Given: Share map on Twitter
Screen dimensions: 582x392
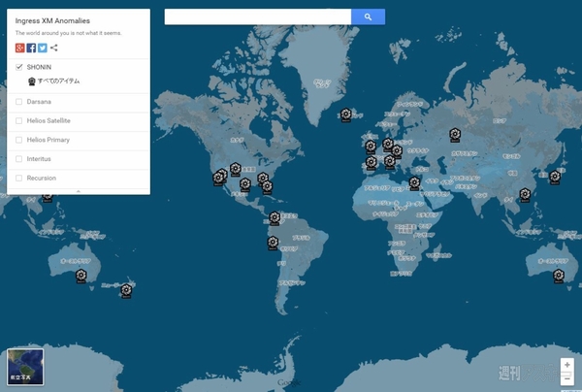Looking at the screenshot, I should (43, 48).
